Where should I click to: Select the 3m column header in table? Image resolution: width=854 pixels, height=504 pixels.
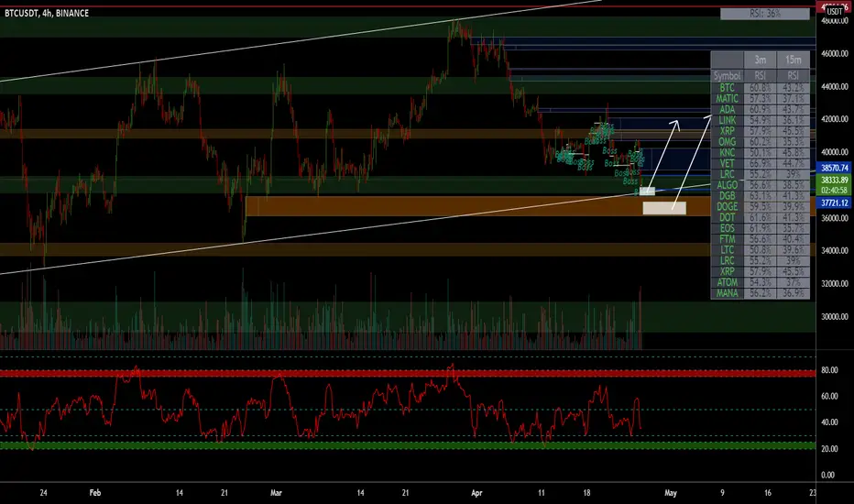[760, 60]
